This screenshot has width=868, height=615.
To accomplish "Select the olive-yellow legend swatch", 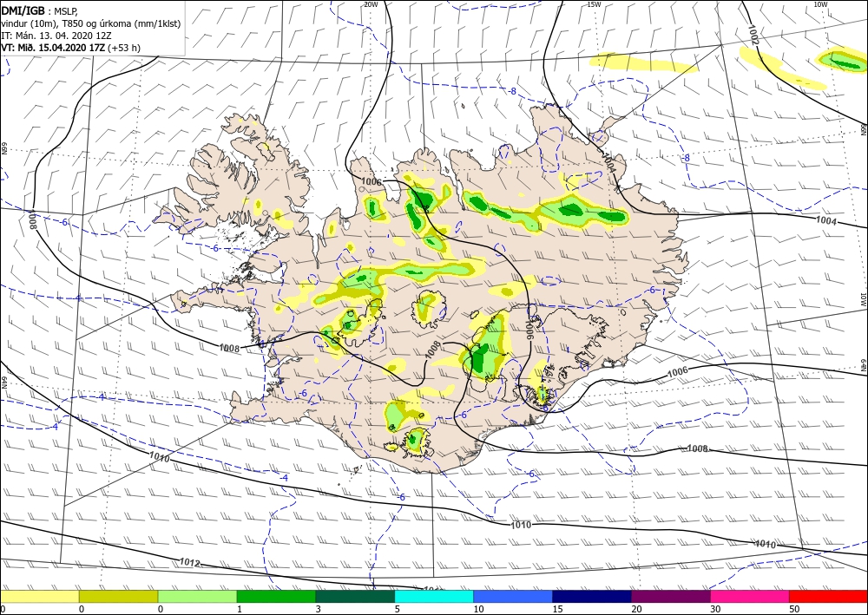I will coord(118,596).
